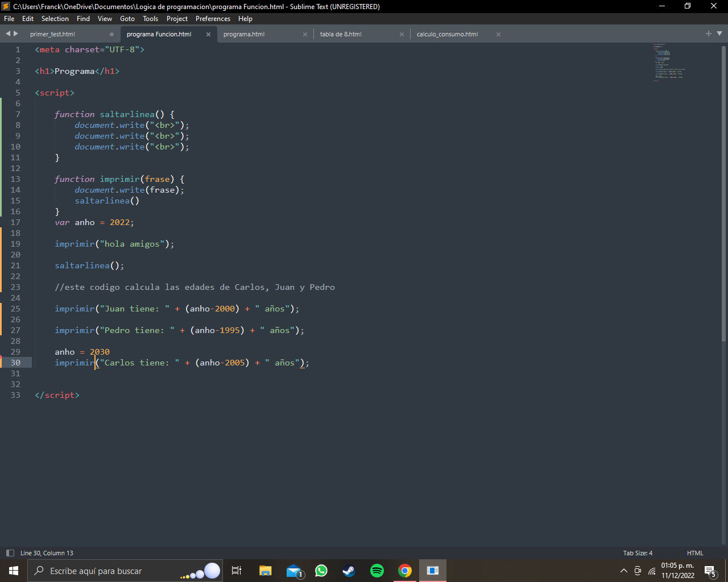The height and width of the screenshot is (582, 728).
Task: Click the closing </script> tag
Action: click(57, 395)
